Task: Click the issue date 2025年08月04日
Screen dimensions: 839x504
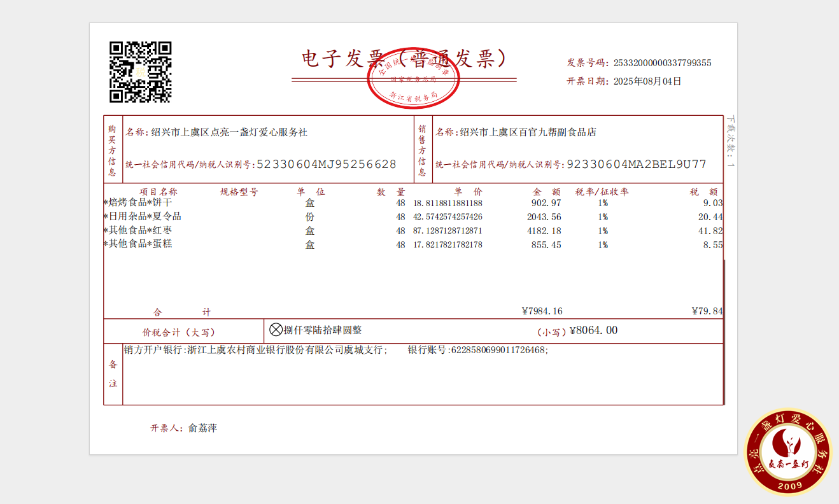Action: click(647, 81)
